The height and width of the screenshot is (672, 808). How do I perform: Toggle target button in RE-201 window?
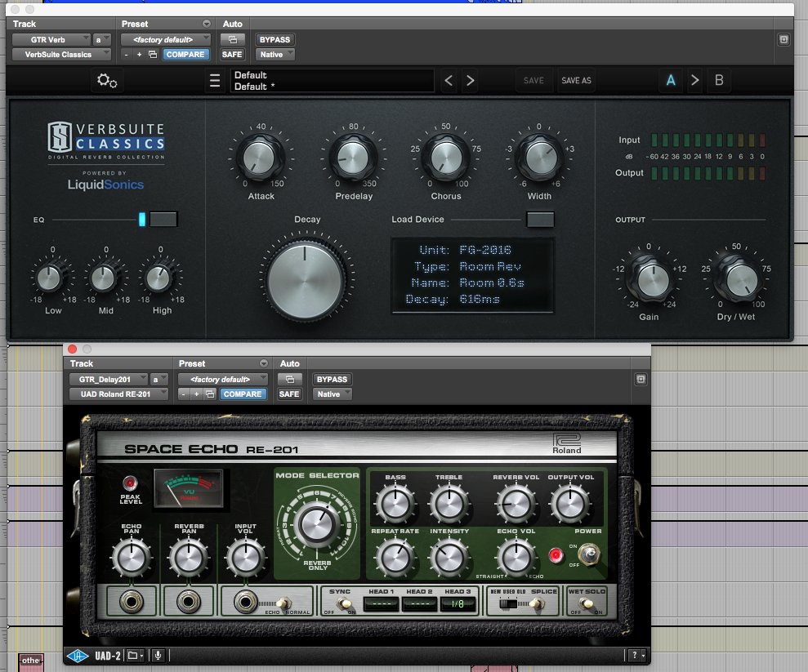point(641,380)
